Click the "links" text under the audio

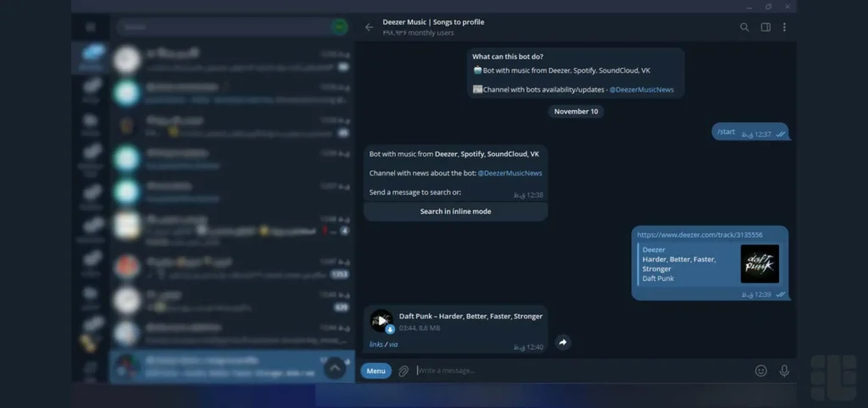[x=376, y=344]
